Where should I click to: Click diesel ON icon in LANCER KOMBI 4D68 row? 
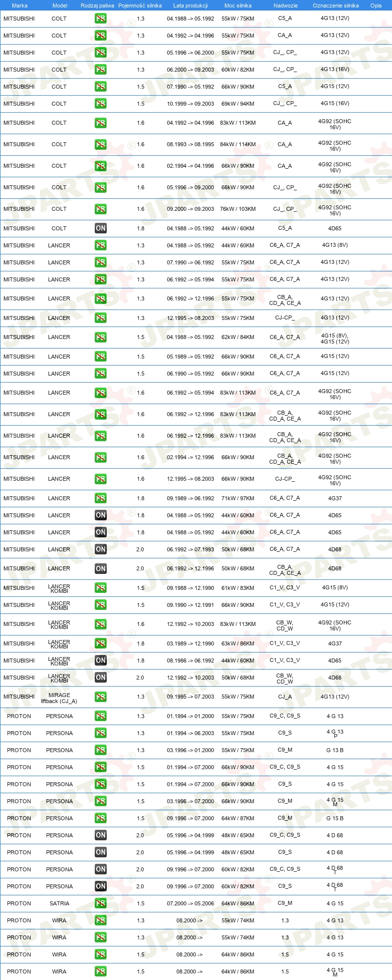[x=101, y=678]
